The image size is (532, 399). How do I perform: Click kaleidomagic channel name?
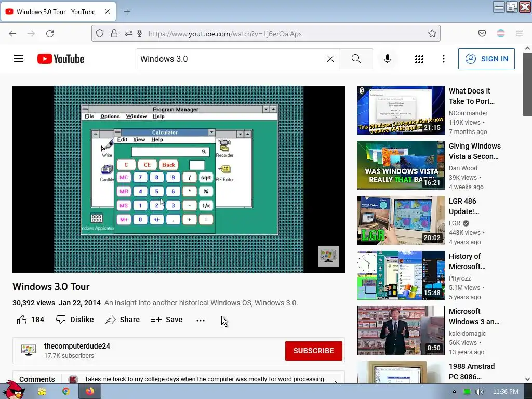tap(467, 333)
